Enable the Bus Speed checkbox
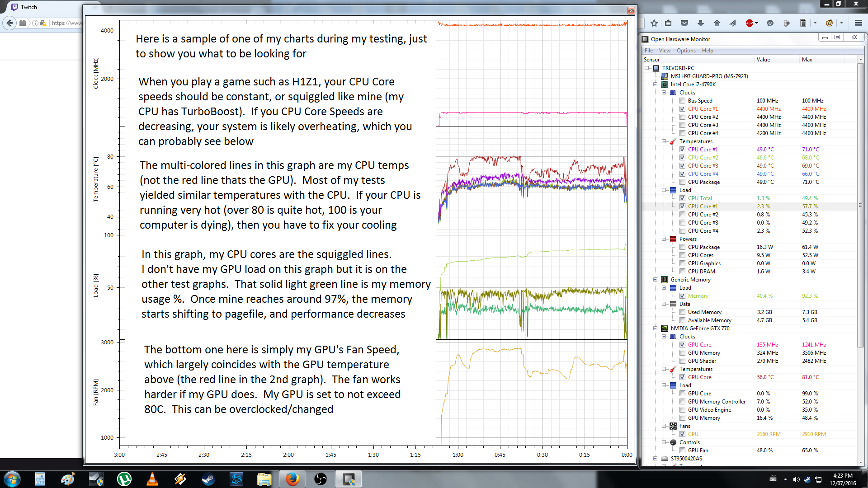 click(x=682, y=101)
